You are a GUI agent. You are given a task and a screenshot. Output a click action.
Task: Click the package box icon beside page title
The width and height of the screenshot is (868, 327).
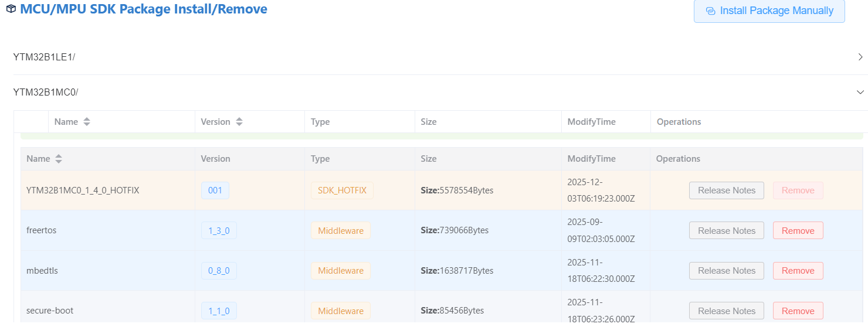[11, 9]
